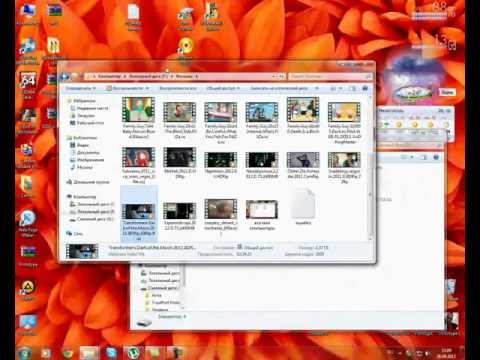Select the Family Guy 'Baby Not on Board' video
This screenshot has width=480, height=360.
point(139,117)
